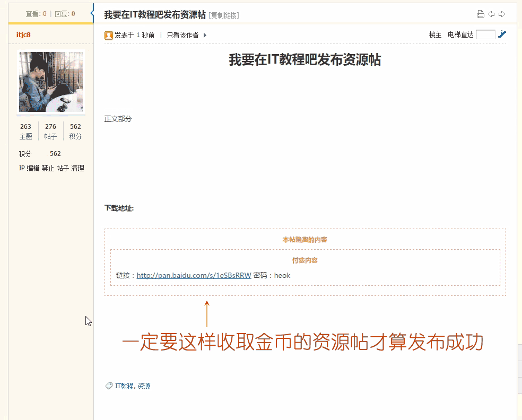Click the tag icon before IT教程
This screenshot has height=420, width=522.
tap(109, 386)
